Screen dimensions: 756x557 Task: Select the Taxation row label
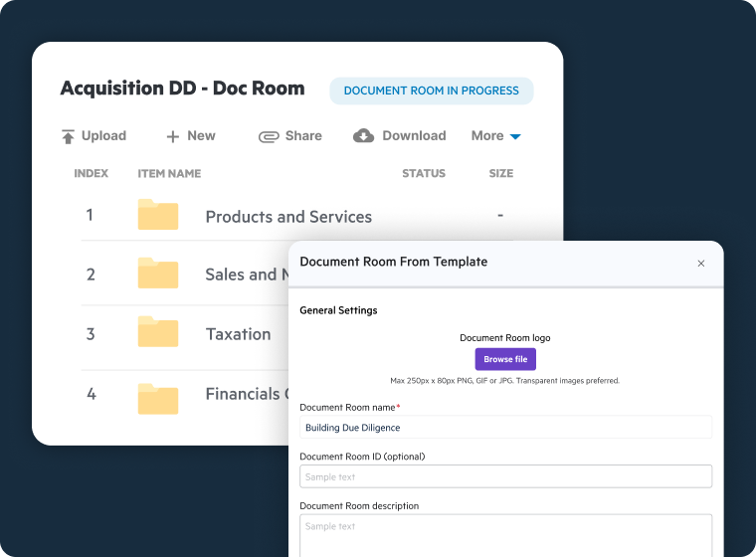click(x=238, y=334)
